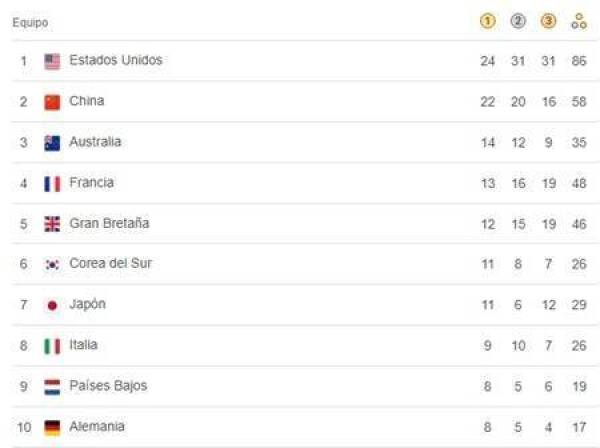600x448 pixels.
Task: Click the China flag icon
Action: [53, 102]
